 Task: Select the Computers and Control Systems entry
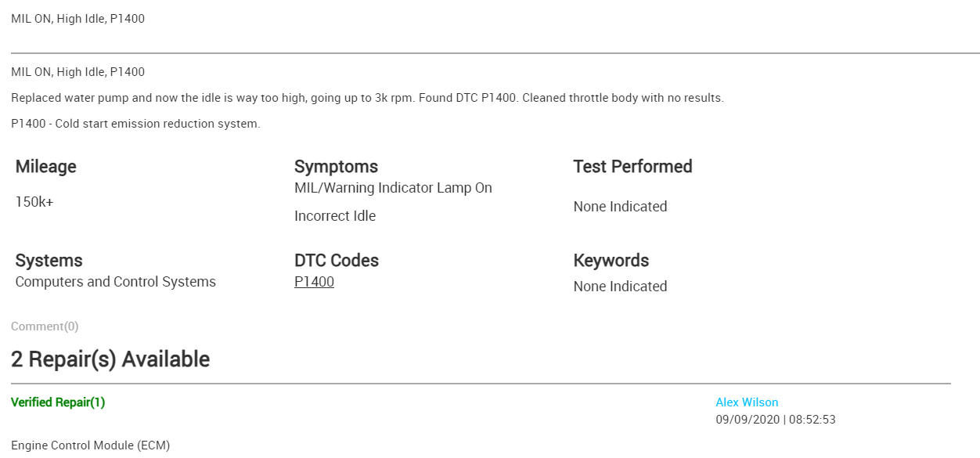pos(116,282)
